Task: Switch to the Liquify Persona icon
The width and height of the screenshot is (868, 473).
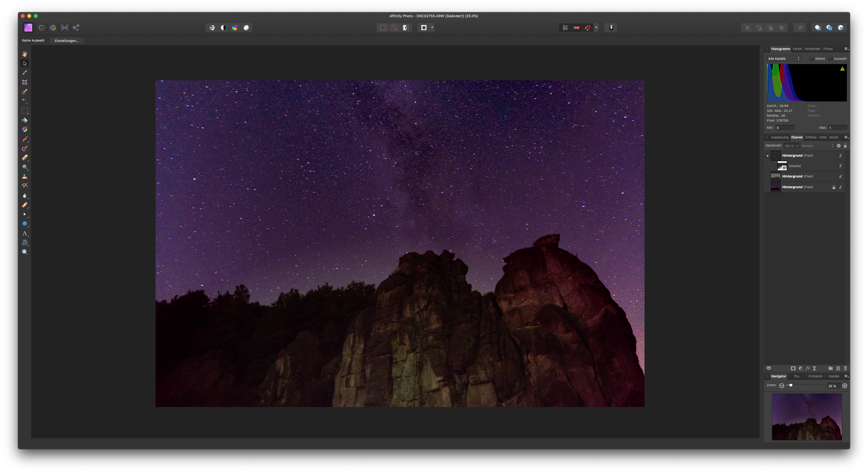Action: tap(42, 28)
